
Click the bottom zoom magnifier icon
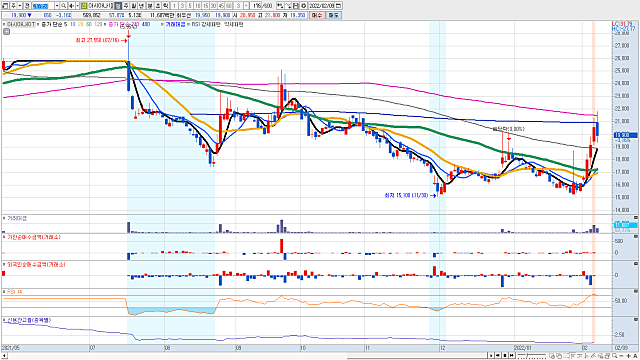click(614, 356)
